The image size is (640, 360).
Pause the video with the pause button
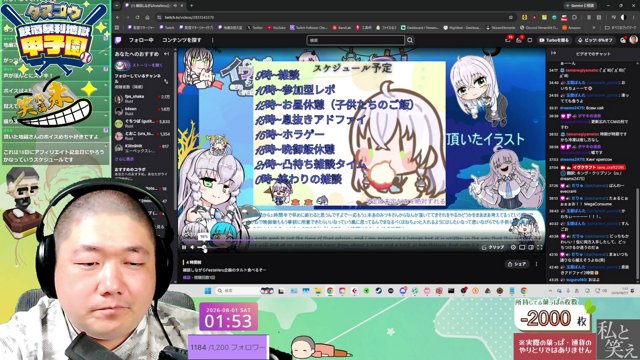(x=184, y=247)
